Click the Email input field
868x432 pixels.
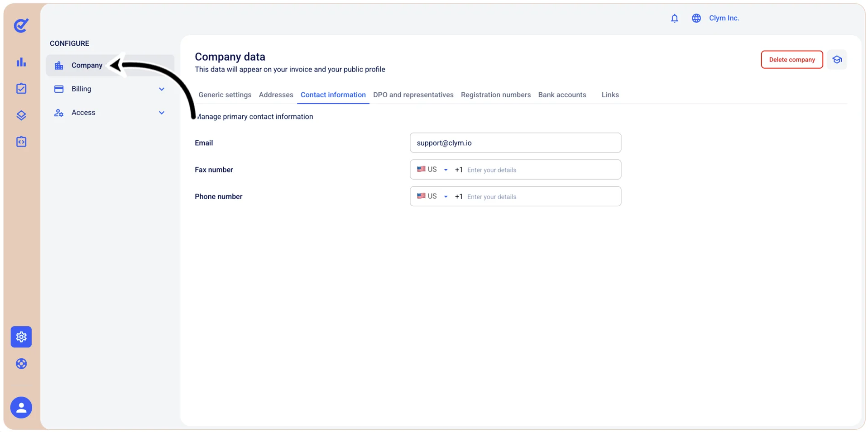515,143
